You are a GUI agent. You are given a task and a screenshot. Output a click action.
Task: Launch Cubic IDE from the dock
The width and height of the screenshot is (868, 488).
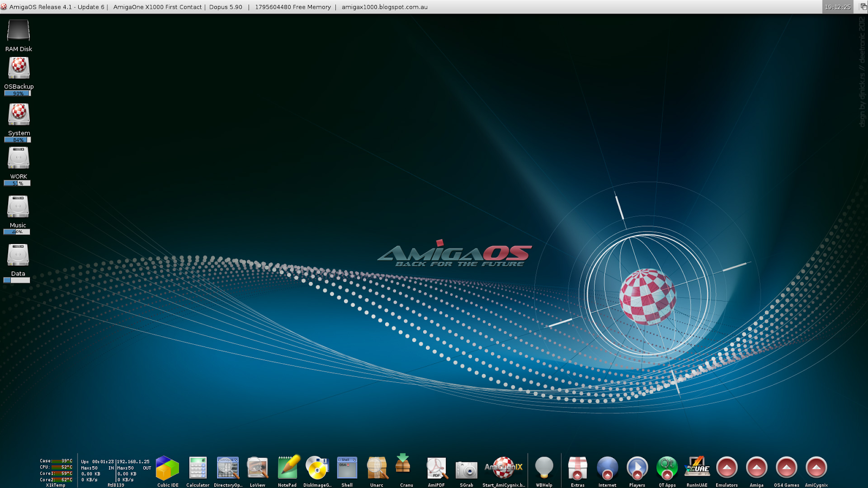(168, 468)
